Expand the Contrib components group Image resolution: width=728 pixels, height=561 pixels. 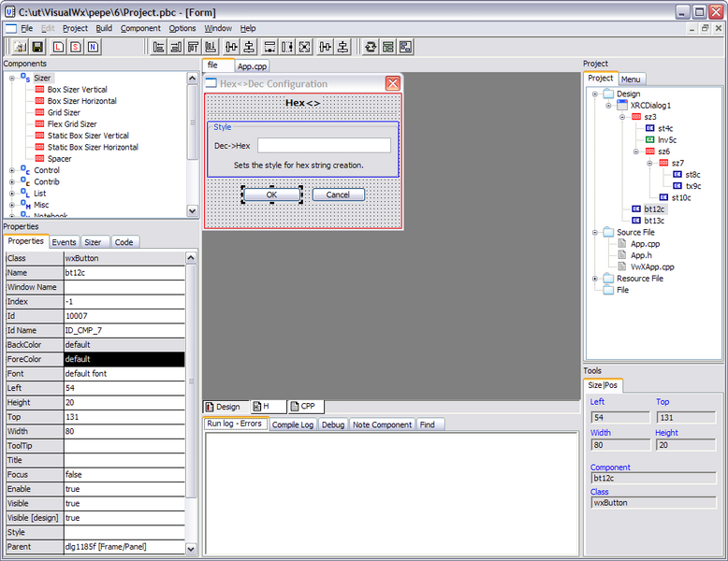point(12,182)
